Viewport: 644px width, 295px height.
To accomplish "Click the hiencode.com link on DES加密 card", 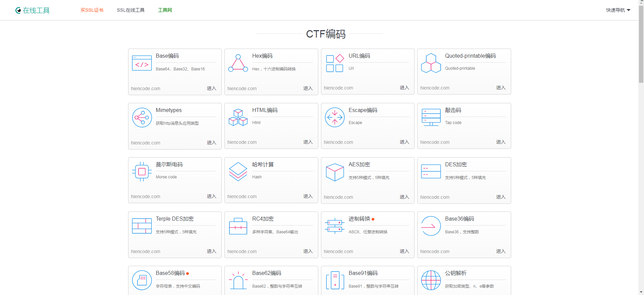I will click(435, 197).
